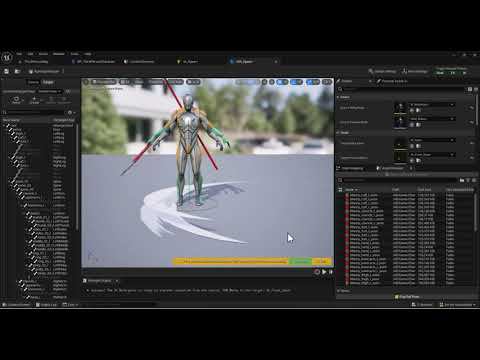Click the hierarchy search settings gear icon
This screenshot has width=480, height=360.
click(70, 112)
